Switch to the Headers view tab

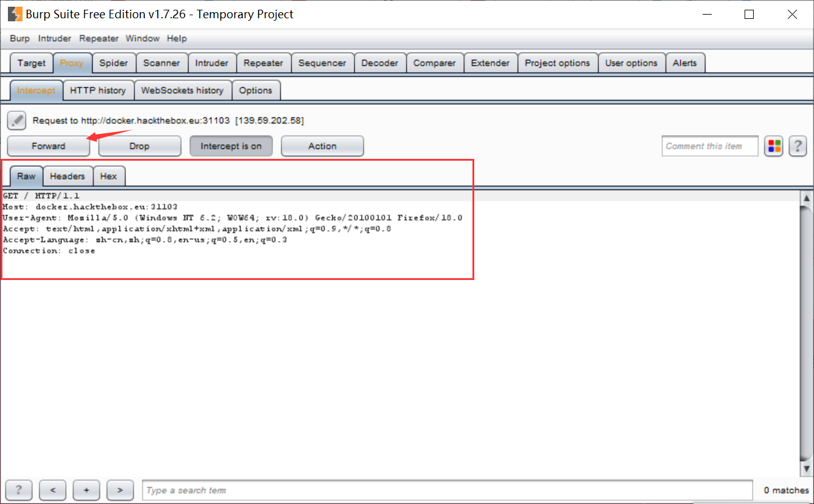coord(68,176)
